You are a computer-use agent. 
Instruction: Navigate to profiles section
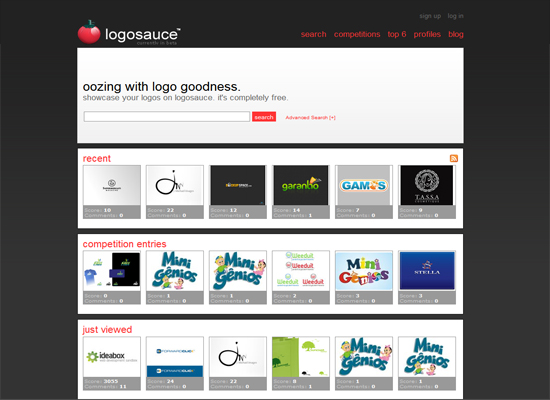pyautogui.click(x=427, y=34)
